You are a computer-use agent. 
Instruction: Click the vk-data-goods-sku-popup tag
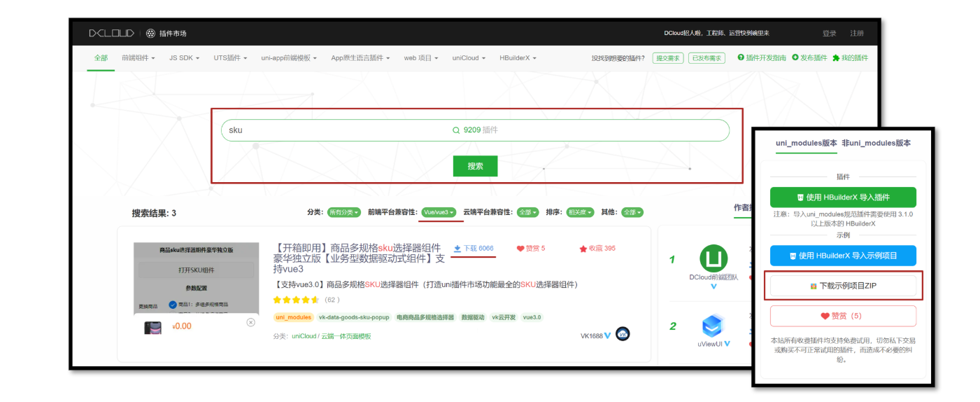(x=354, y=317)
